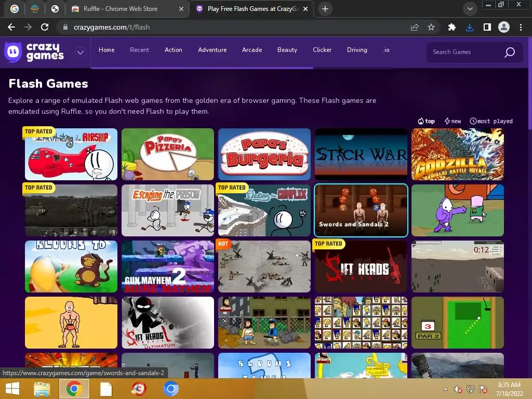Image resolution: width=532 pixels, height=399 pixels.
Task: Open a new browser tab
Action: click(x=325, y=9)
